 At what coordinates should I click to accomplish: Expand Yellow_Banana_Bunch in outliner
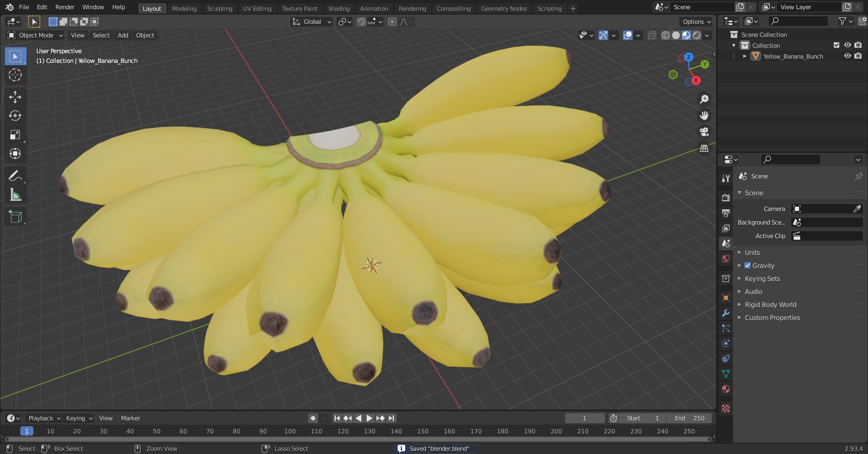(745, 56)
